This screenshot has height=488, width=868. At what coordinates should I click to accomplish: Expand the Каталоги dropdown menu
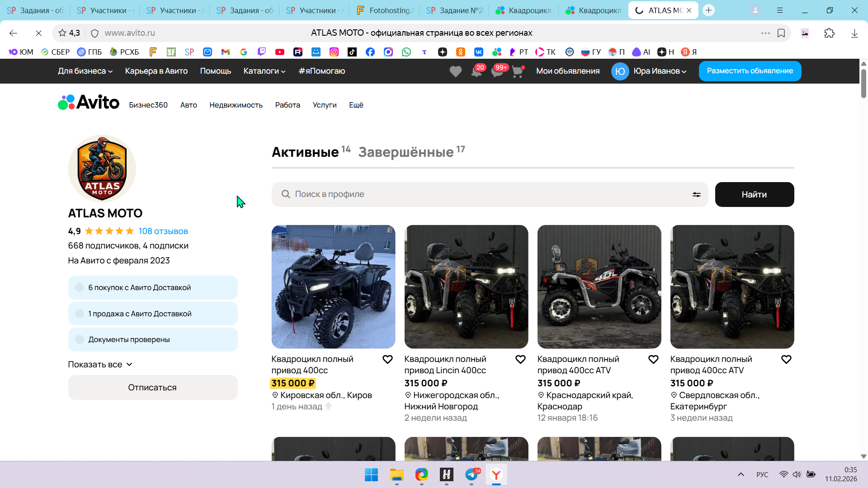(x=264, y=71)
